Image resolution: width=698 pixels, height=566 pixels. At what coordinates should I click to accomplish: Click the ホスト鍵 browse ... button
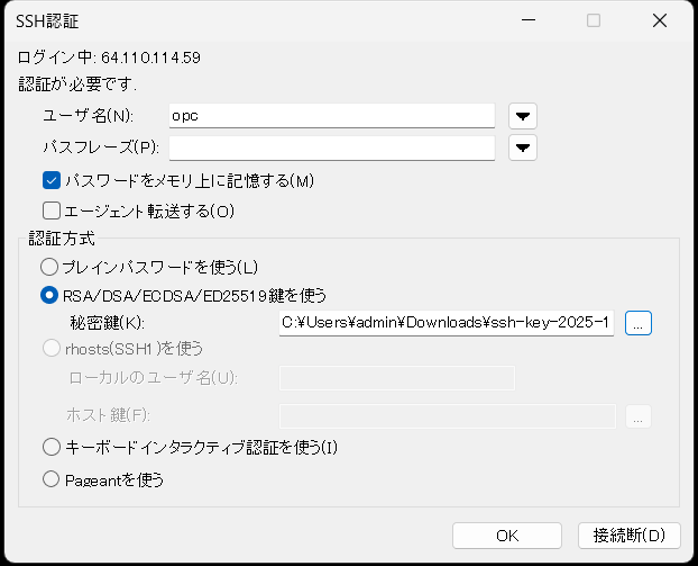(638, 417)
